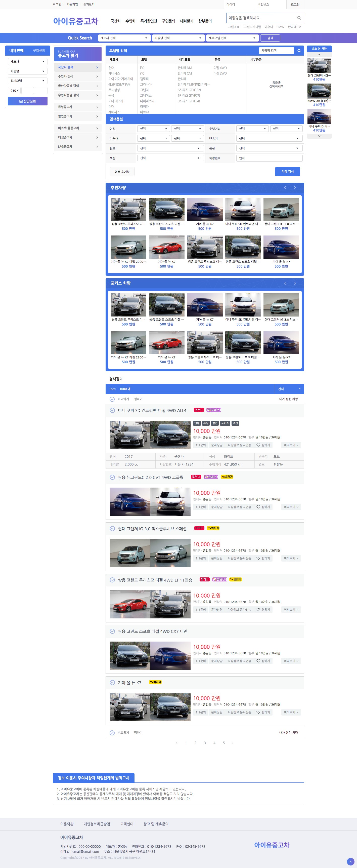Open 할부문의 top menu
Screen dimensions: 357x868
[x=205, y=21]
